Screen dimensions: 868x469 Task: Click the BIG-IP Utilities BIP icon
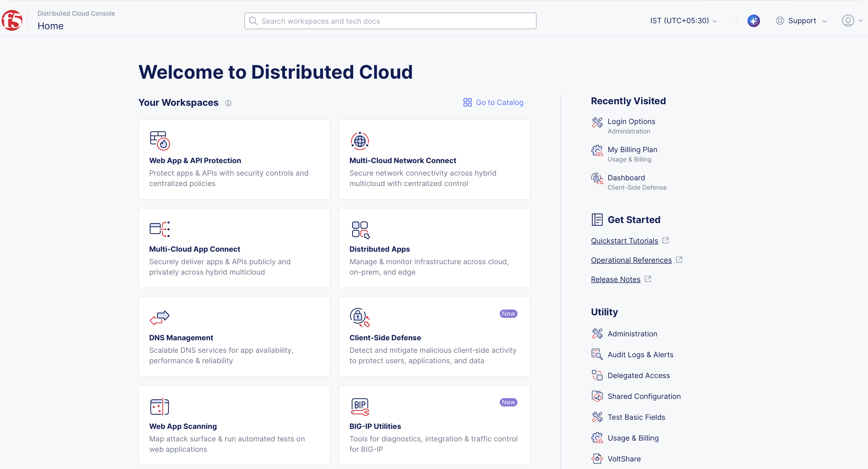(360, 407)
